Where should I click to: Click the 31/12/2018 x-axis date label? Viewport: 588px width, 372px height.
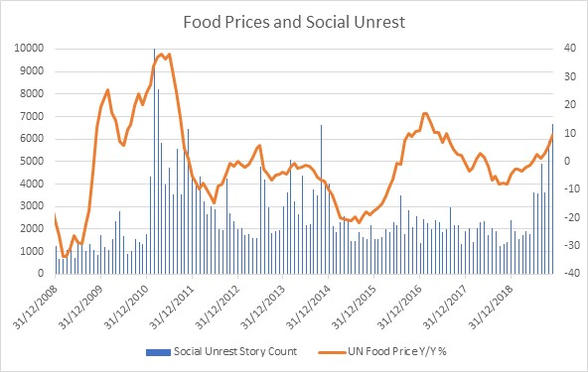(x=492, y=308)
